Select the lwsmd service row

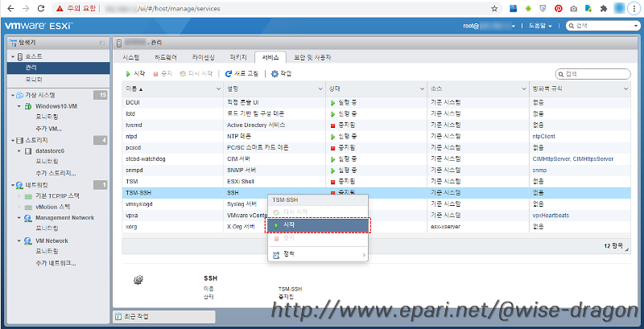[x=376, y=125]
